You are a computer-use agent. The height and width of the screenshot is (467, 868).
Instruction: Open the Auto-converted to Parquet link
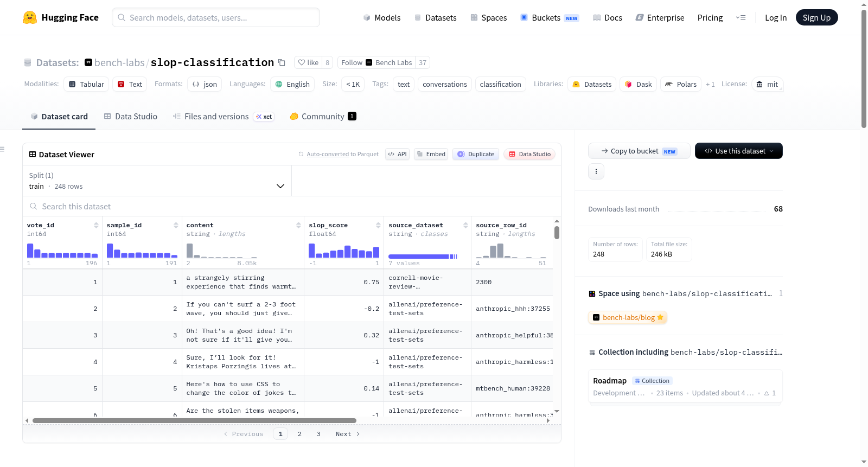click(342, 154)
